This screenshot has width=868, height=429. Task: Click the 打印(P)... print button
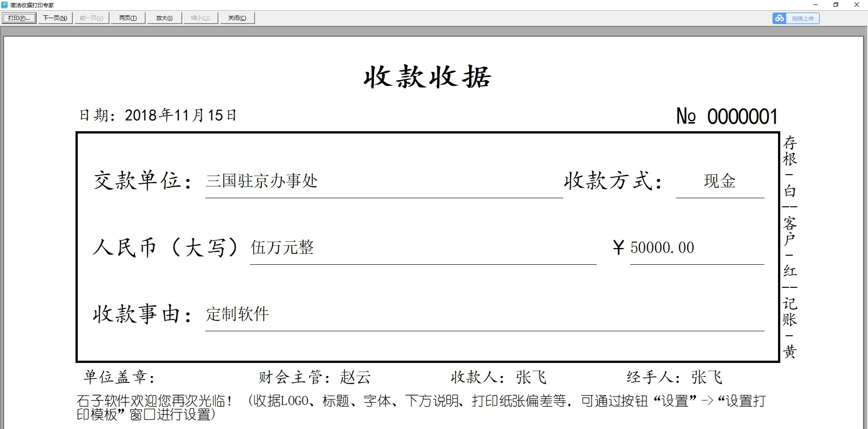19,18
